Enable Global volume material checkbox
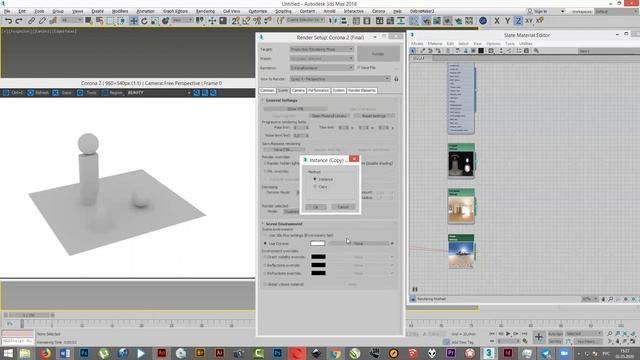The height and width of the screenshot is (360, 640). tap(265, 284)
